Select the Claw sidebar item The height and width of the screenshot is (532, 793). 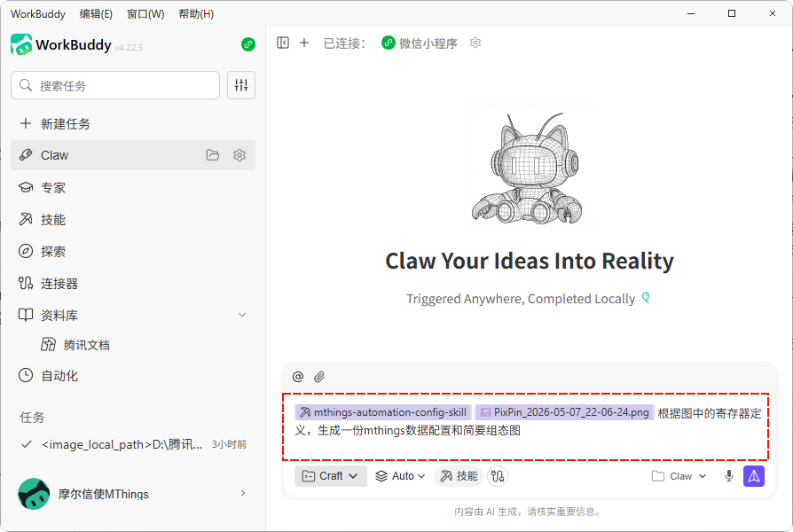click(133, 155)
